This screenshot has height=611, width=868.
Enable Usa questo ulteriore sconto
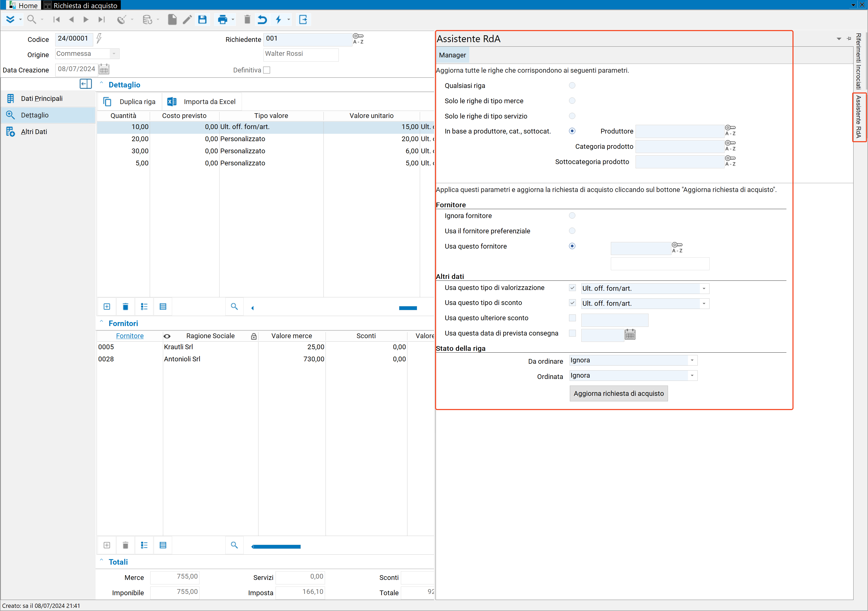pyautogui.click(x=572, y=318)
